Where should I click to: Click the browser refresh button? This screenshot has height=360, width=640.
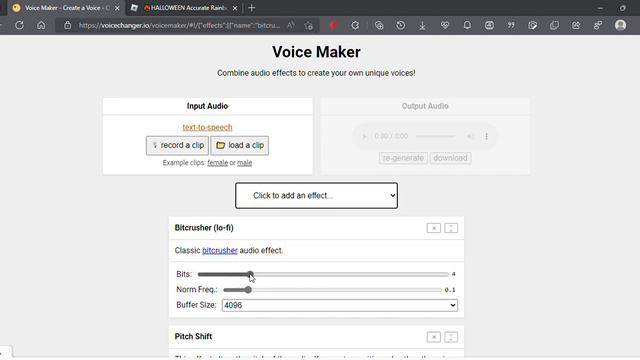pyautogui.click(x=19, y=25)
